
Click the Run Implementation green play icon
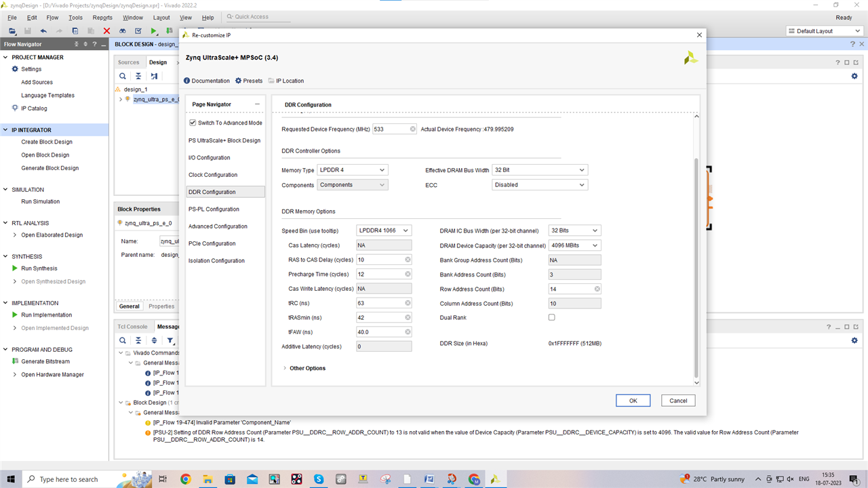coord(15,315)
